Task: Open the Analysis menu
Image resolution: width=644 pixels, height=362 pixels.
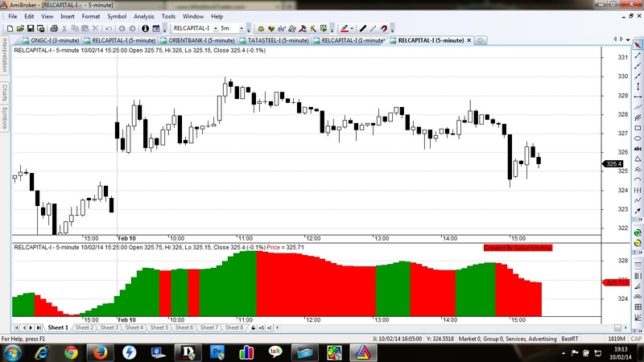Action: point(144,16)
